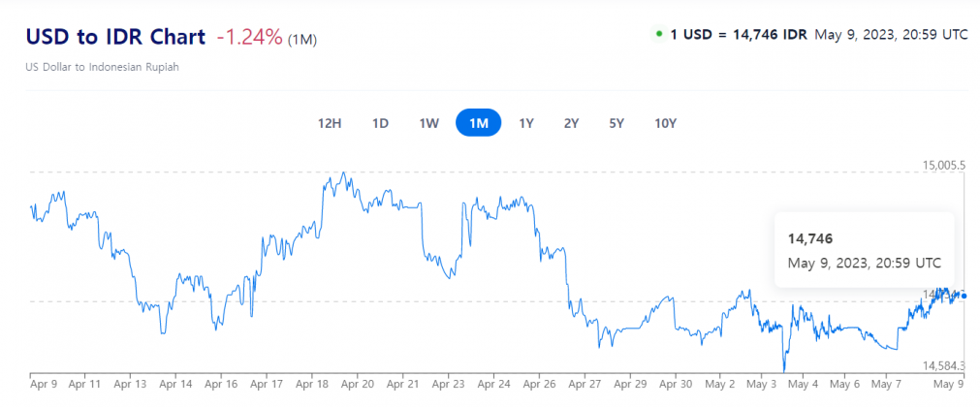Select the 12H time range
Image resolution: width=980 pixels, height=407 pixels.
click(330, 123)
